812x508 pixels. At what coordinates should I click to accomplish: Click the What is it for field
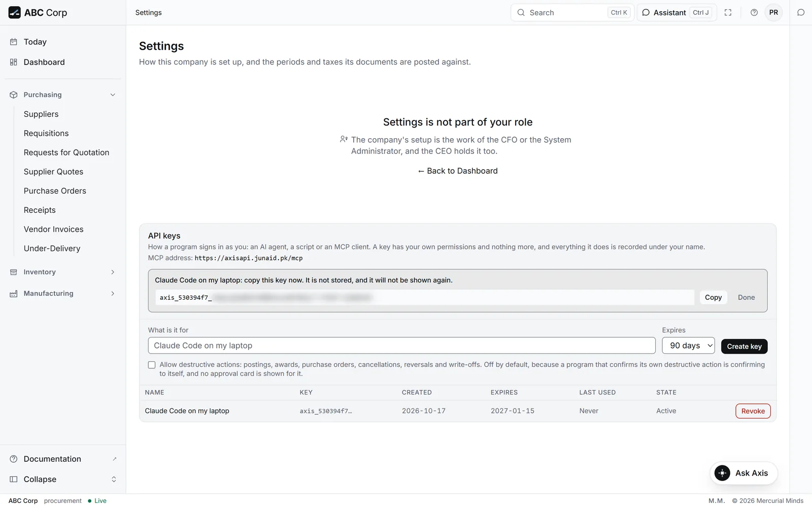(x=401, y=345)
